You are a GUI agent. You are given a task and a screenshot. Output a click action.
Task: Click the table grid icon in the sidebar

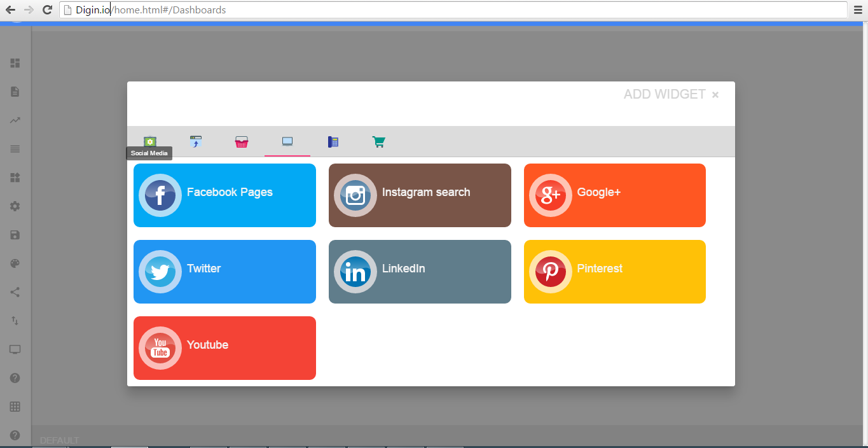coord(15,407)
